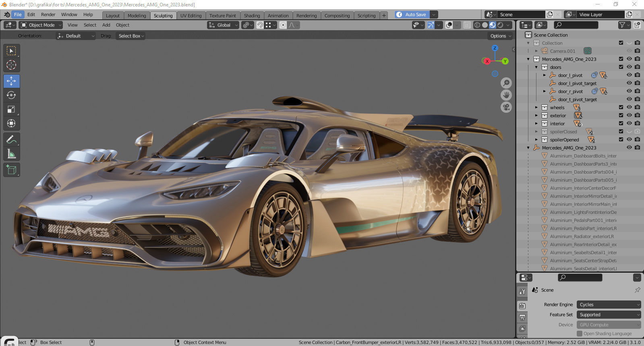Toggle snapping magnet icon
Image resolution: width=644 pixels, height=346 pixels.
coord(260,25)
